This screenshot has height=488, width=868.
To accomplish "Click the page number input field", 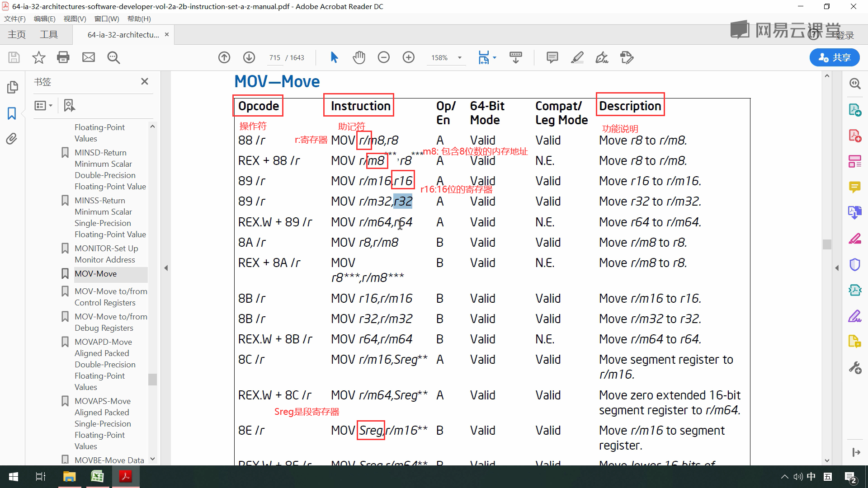I will [275, 58].
